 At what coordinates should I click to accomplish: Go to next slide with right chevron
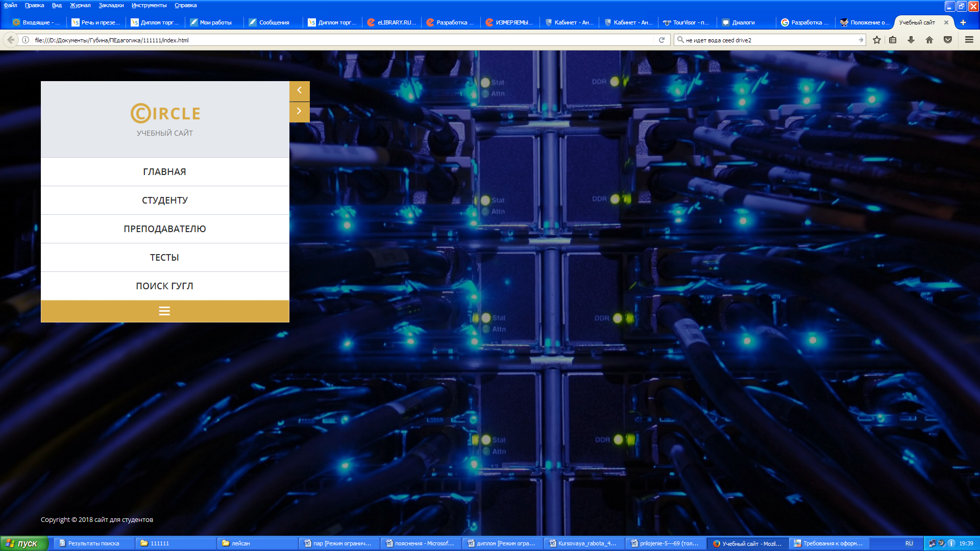coord(300,112)
